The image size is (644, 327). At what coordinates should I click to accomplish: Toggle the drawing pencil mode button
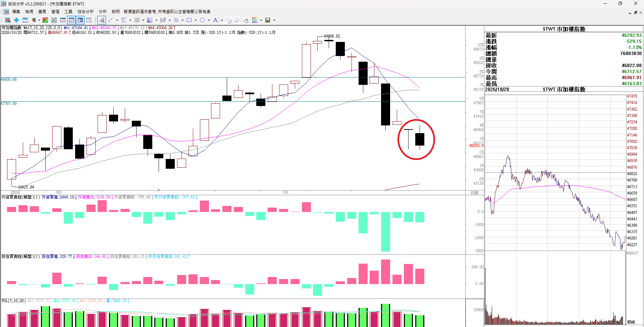(102, 20)
